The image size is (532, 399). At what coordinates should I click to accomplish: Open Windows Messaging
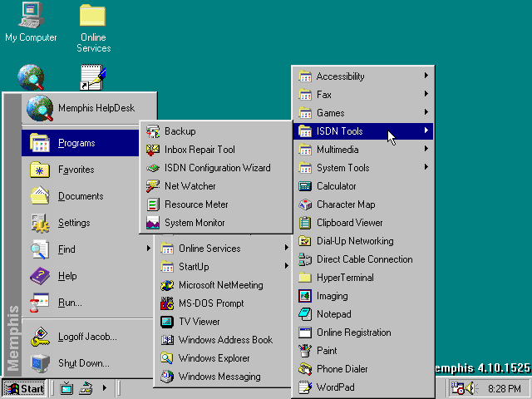coord(223,377)
